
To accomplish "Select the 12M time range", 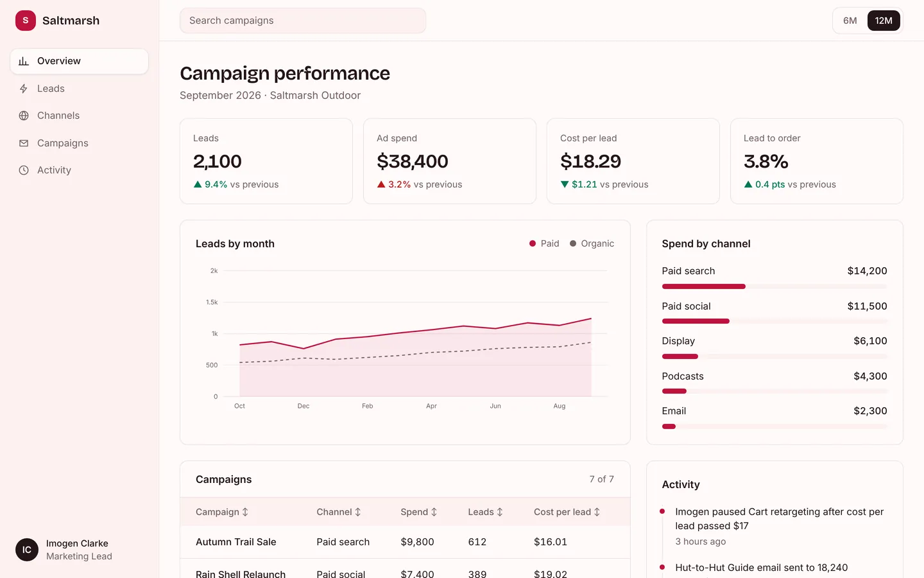I will coord(884,21).
